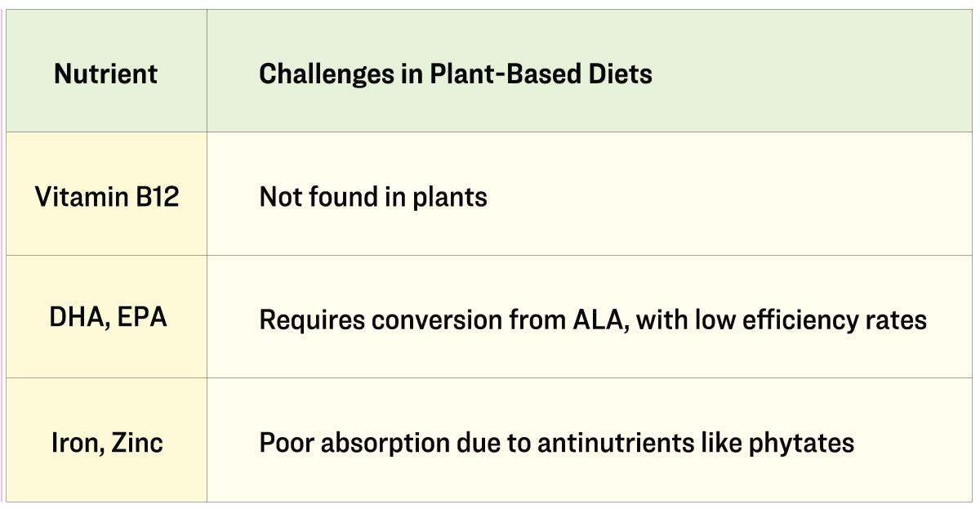The width and height of the screenshot is (980, 509).
Task: Click the "Challenges in Plant-Based Diets" header
Action: point(455,74)
